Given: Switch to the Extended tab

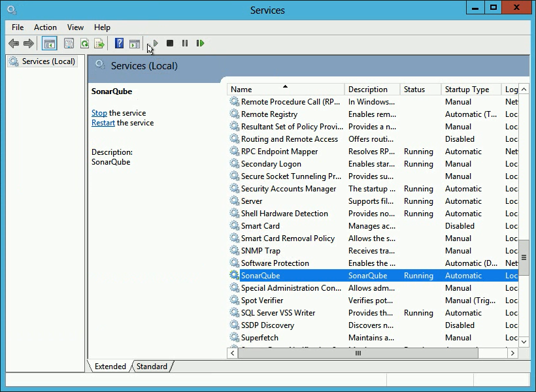Looking at the screenshot, I should (110, 367).
